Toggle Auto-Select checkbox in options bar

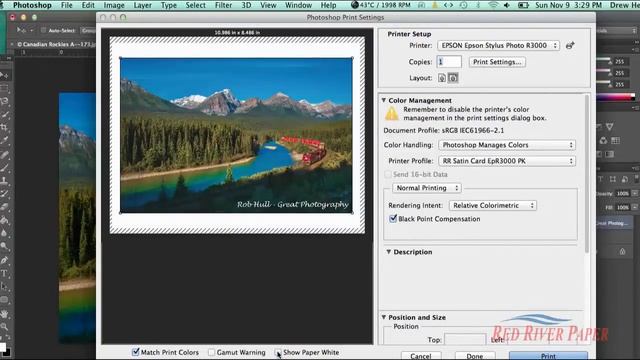coord(43,30)
